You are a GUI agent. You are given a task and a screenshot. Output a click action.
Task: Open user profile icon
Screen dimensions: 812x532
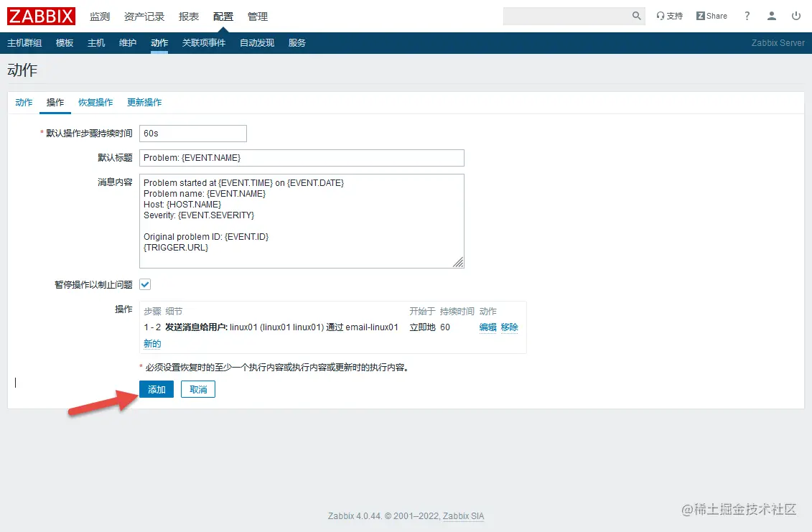[x=772, y=16]
